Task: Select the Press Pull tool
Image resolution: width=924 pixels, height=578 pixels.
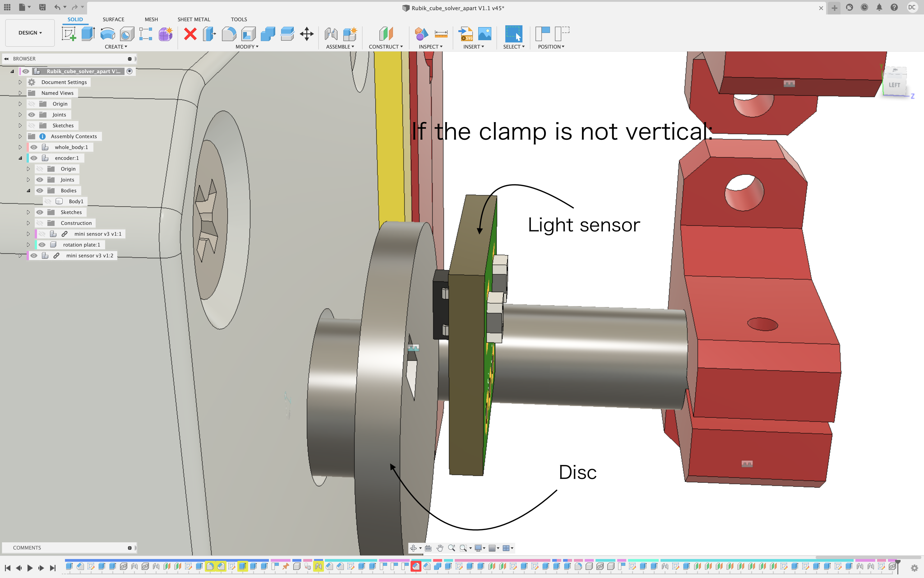Action: pyautogui.click(x=209, y=34)
